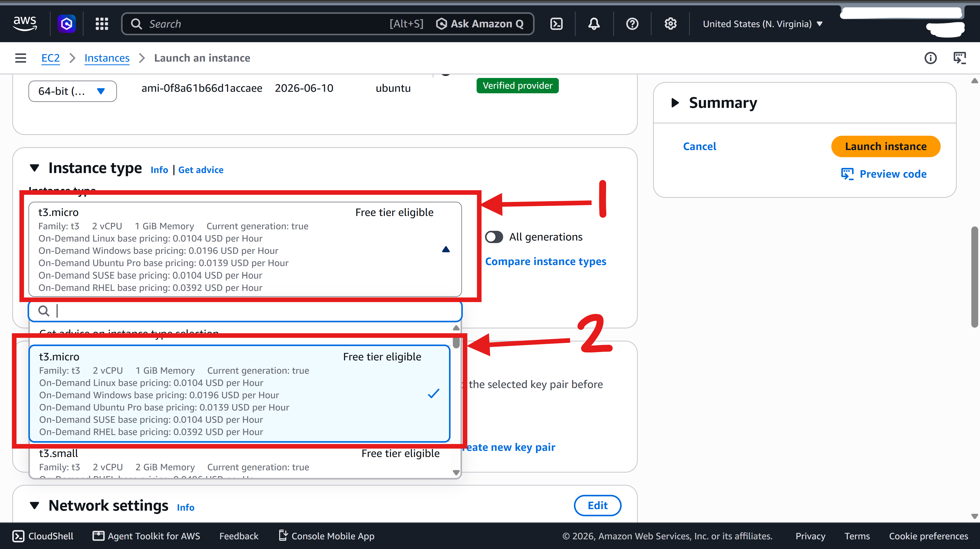Viewport: 980px width, 549px height.
Task: Click the dropdown list scroll up arrow
Action: pos(456,328)
